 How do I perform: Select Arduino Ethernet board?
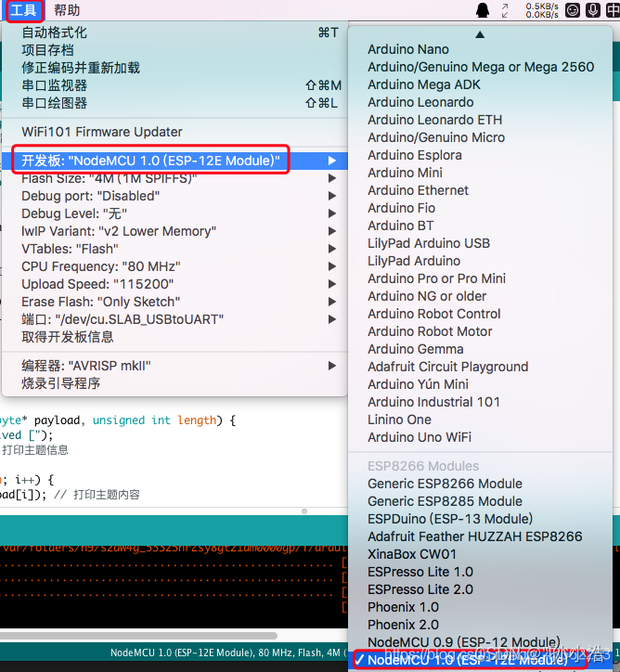[481, 190]
